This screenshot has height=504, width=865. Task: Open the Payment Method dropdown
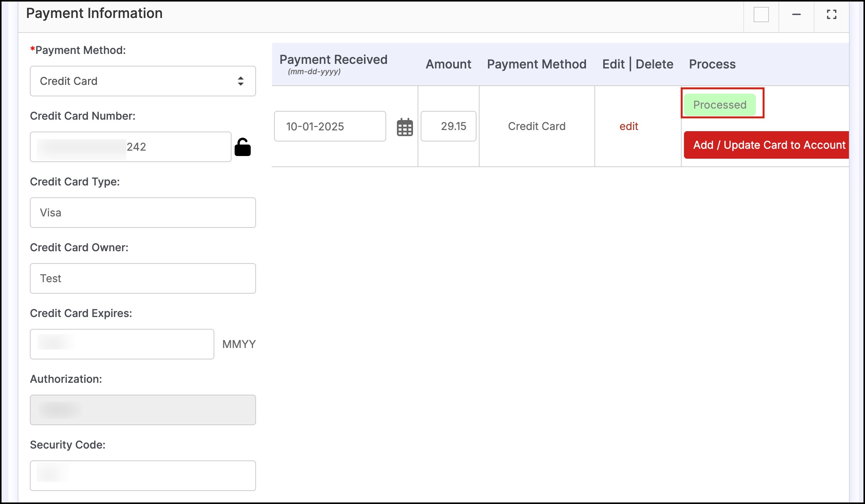(x=143, y=81)
